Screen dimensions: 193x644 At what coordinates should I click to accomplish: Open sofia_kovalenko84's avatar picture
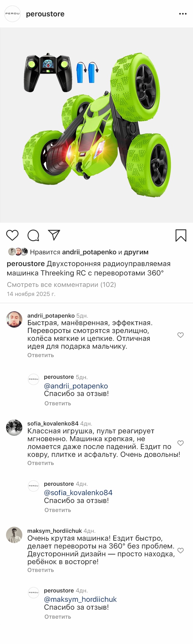click(x=14, y=427)
